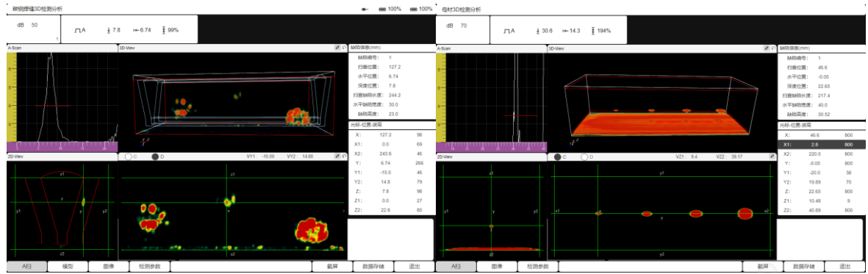Image resolution: width=868 pixels, height=274 pixels.
Task: Click VY2 value 14.80
Action: pyautogui.click(x=309, y=156)
